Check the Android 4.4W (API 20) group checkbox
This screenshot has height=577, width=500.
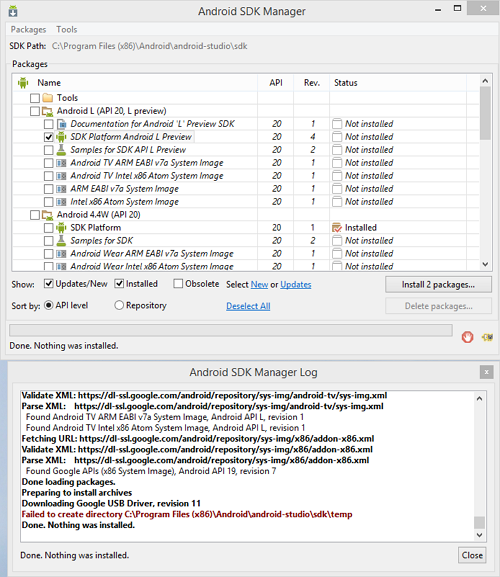point(35,215)
